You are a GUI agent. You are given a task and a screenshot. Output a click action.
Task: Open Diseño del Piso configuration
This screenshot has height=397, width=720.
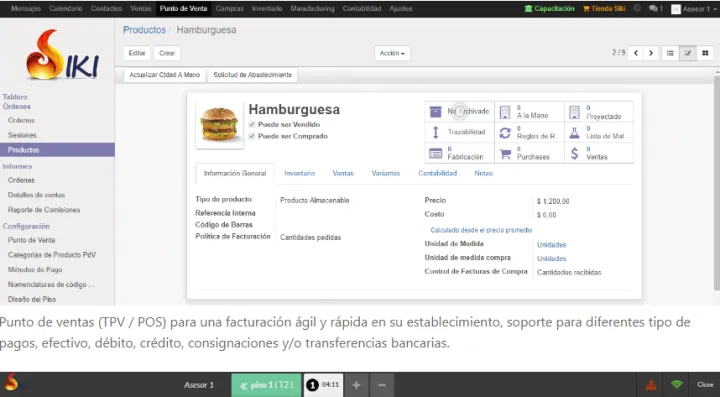pos(32,299)
